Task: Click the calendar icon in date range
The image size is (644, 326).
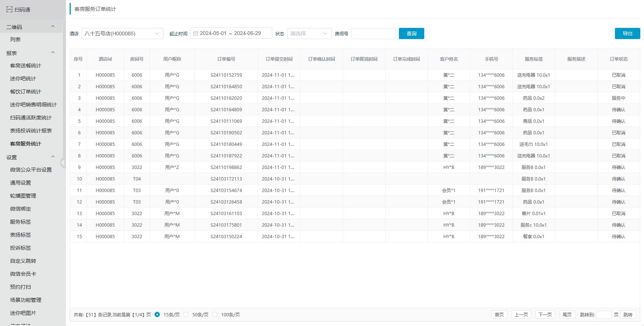Action: 196,33
